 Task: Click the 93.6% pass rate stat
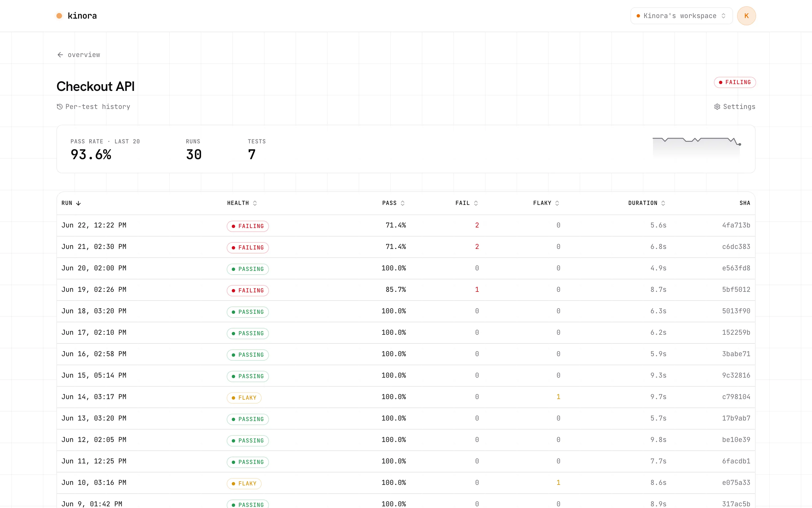[x=91, y=155]
